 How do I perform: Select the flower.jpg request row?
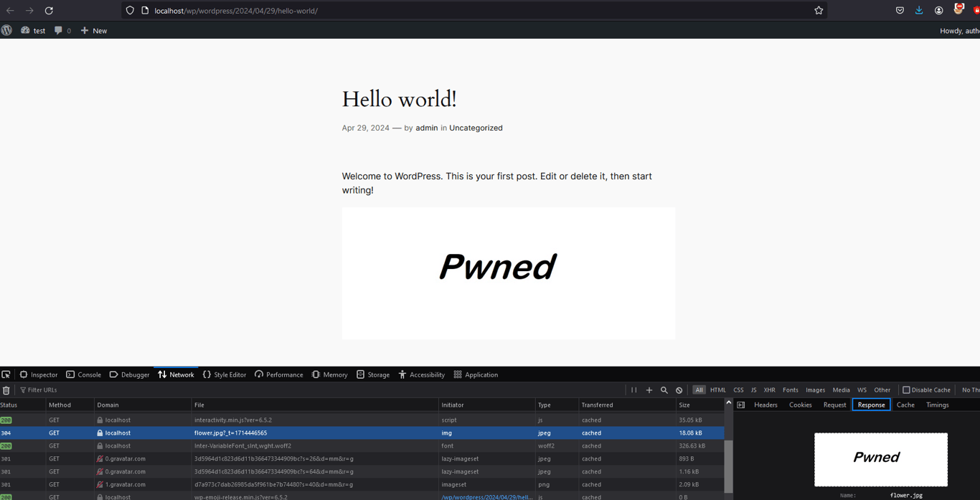(362, 433)
